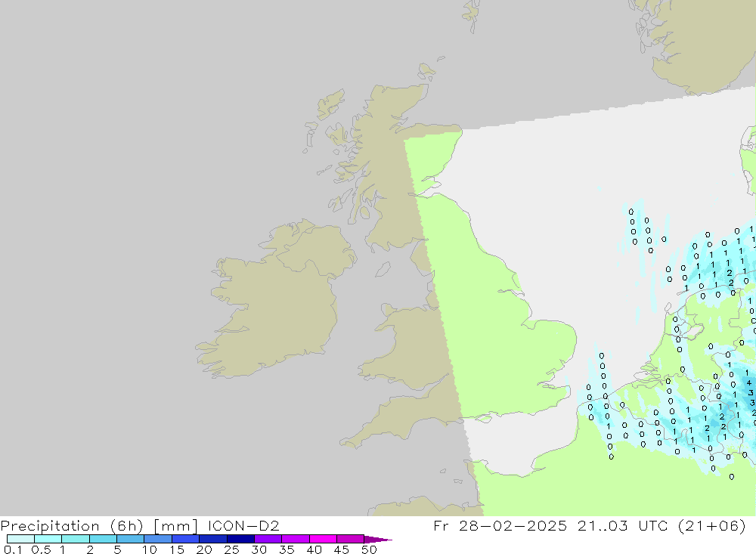Viewport: 756px width, 554px height.
Task: Click the "25" legend tick label
Action: [231, 549]
